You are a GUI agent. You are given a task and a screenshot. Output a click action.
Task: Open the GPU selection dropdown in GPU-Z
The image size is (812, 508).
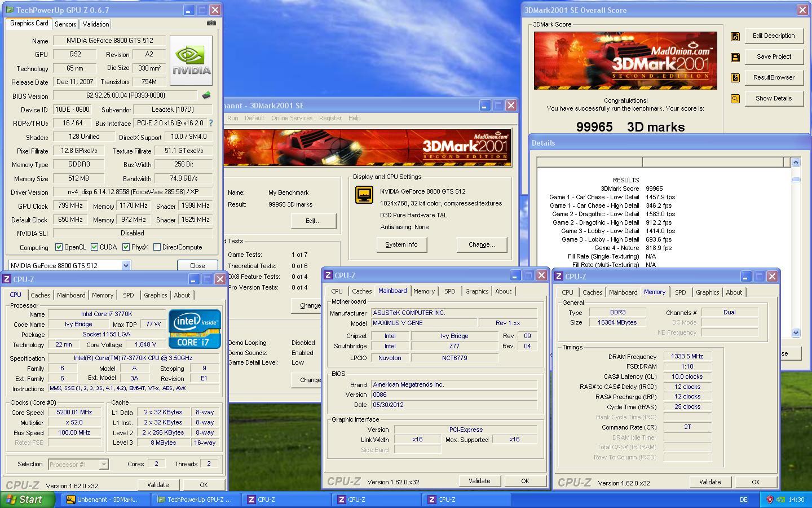pos(126,265)
